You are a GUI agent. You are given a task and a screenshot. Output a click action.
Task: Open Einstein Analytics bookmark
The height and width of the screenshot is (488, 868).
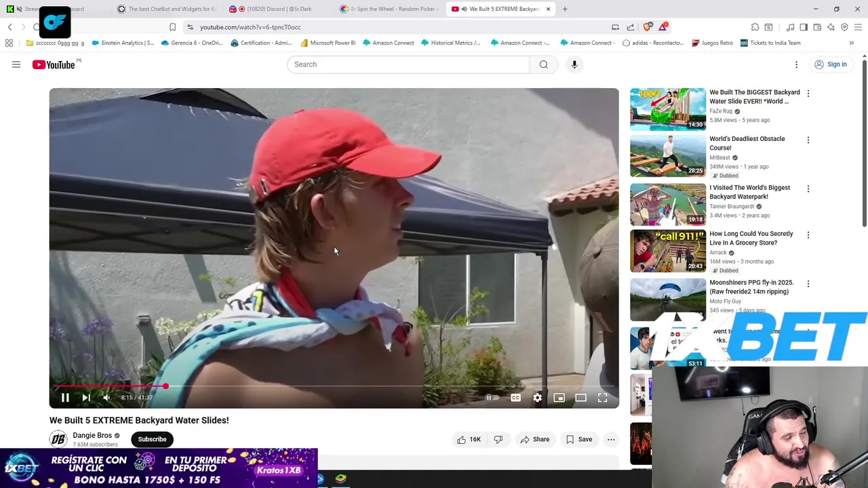tap(122, 43)
